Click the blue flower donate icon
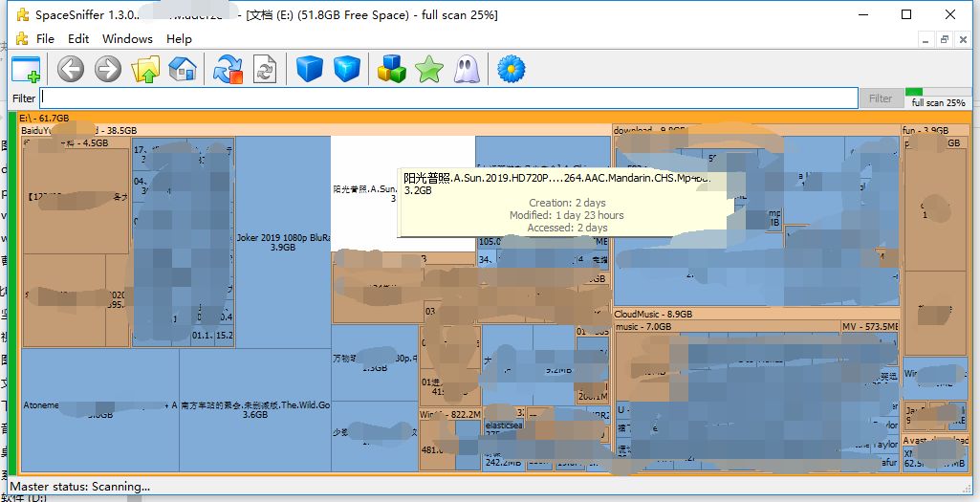The height and width of the screenshot is (502, 980). (512, 69)
